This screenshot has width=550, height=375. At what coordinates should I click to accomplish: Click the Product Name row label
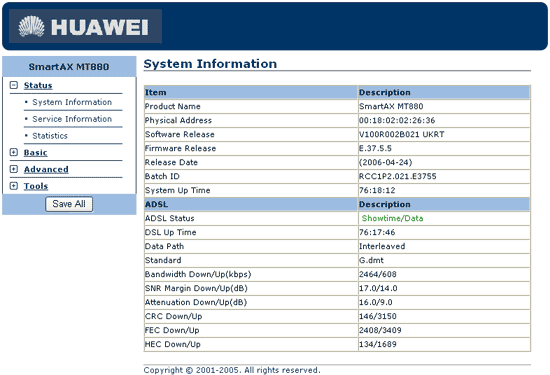(173, 106)
